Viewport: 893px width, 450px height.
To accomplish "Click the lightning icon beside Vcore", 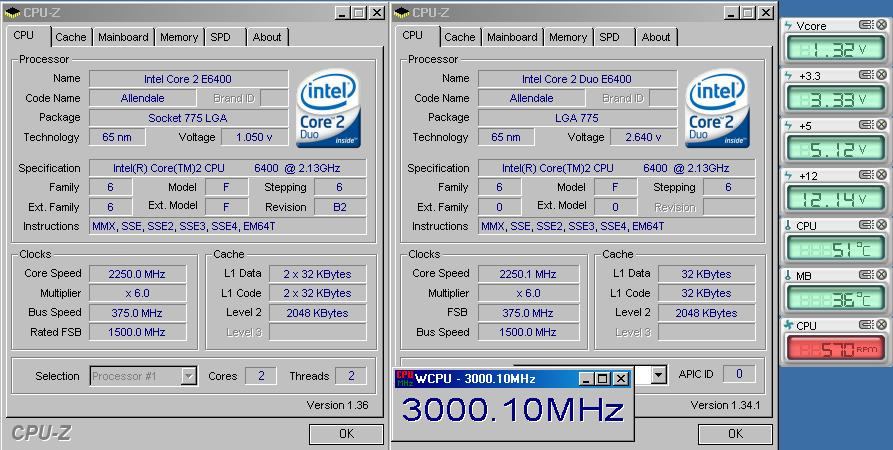I will (788, 26).
